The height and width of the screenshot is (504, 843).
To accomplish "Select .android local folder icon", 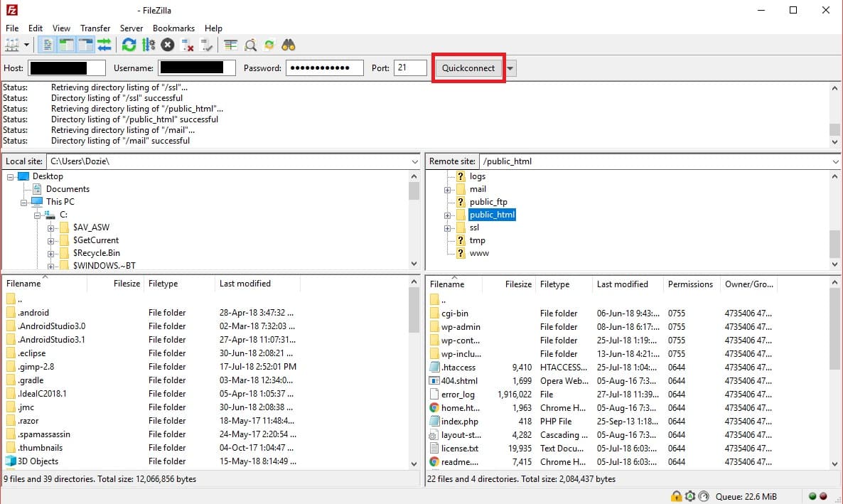I will (x=10, y=313).
